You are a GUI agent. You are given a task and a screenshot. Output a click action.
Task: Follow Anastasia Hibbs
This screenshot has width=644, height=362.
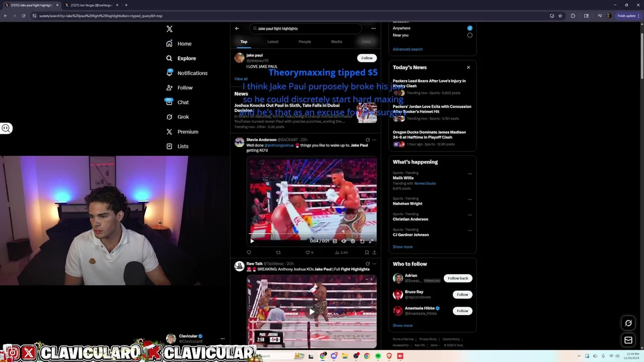click(x=462, y=311)
